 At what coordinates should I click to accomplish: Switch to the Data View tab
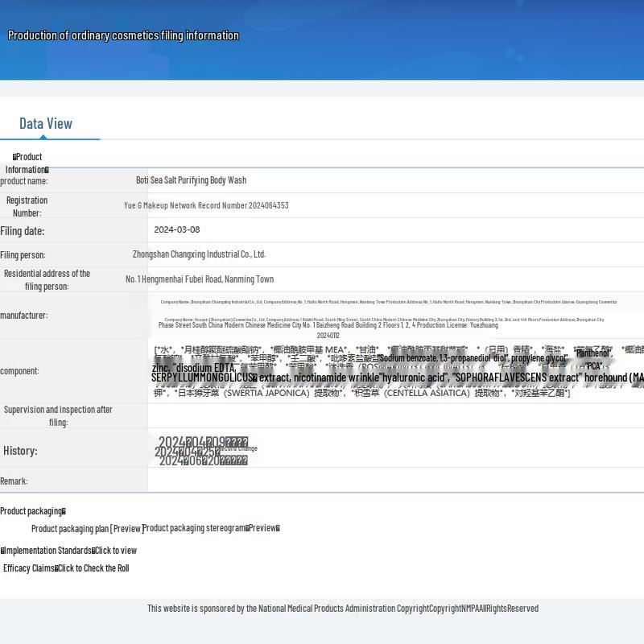(x=46, y=123)
